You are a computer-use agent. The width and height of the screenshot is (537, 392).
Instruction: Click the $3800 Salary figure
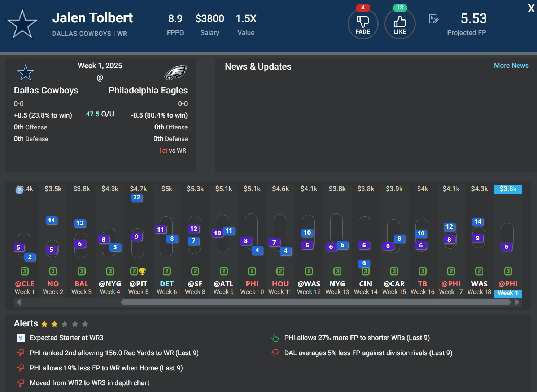tap(210, 18)
